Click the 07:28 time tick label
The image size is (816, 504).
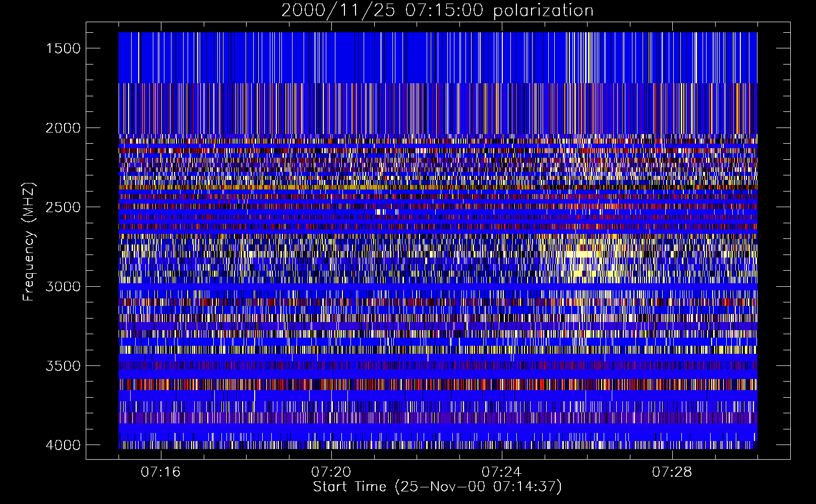pos(672,472)
